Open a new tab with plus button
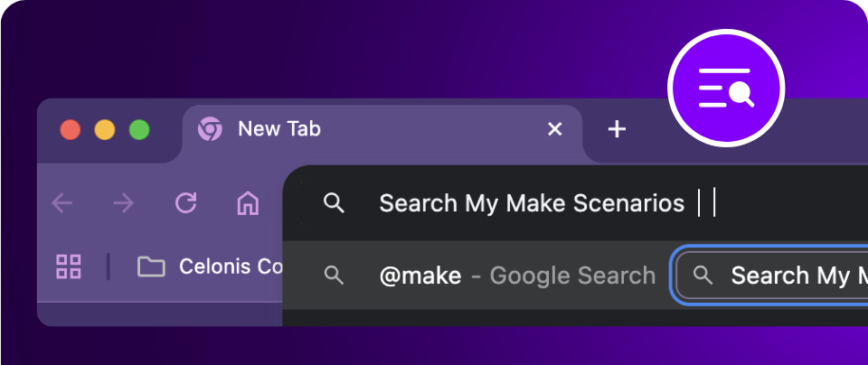Screen dimensions: 868x365 617,129
